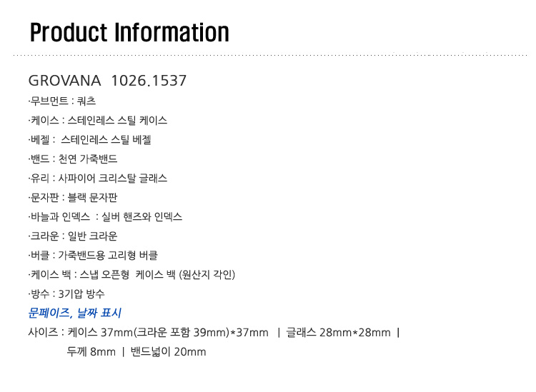Click the Product Information heading
Image resolution: width=536 pixels, height=392 pixels.
[129, 33]
